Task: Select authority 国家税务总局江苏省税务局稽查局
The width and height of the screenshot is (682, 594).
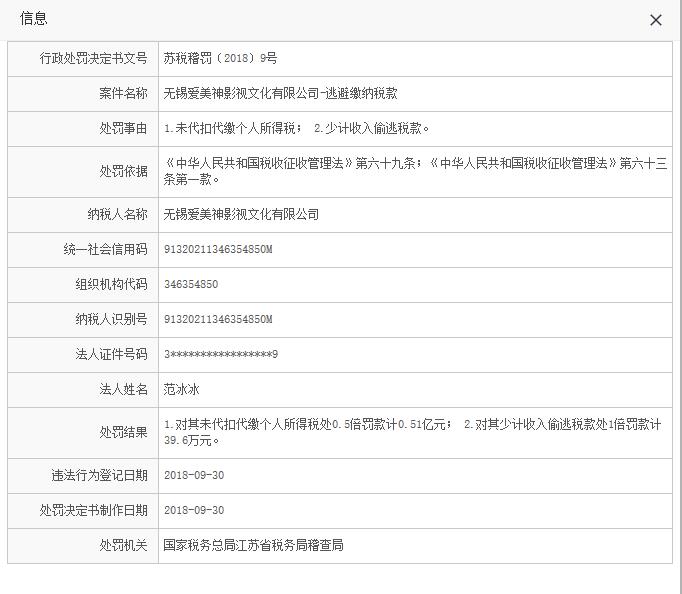Action: 253,545
